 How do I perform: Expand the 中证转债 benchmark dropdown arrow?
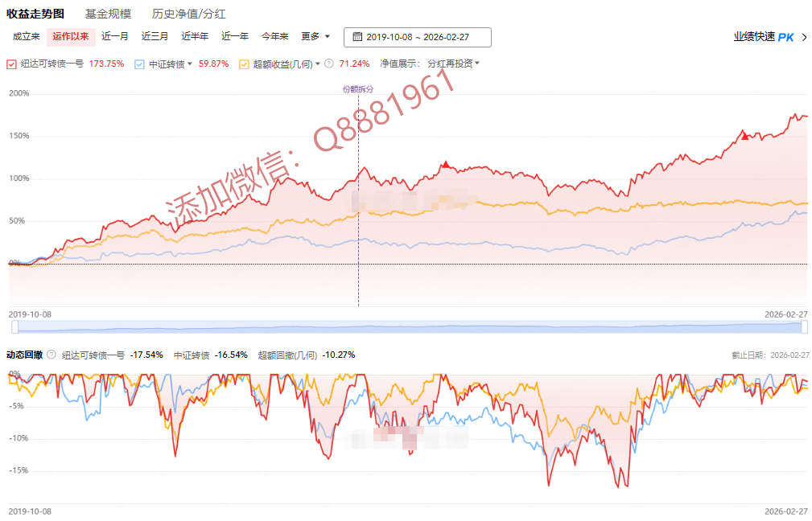pyautogui.click(x=190, y=64)
